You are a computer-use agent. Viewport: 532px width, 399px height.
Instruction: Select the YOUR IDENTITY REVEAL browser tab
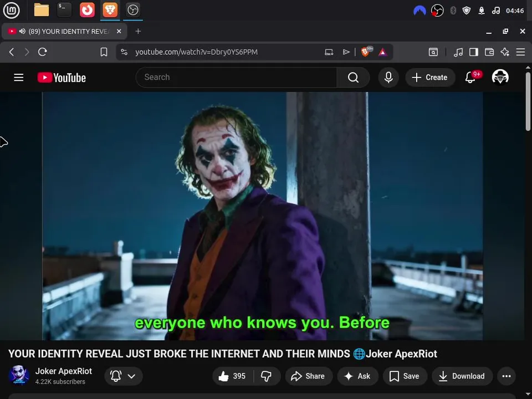click(x=64, y=31)
